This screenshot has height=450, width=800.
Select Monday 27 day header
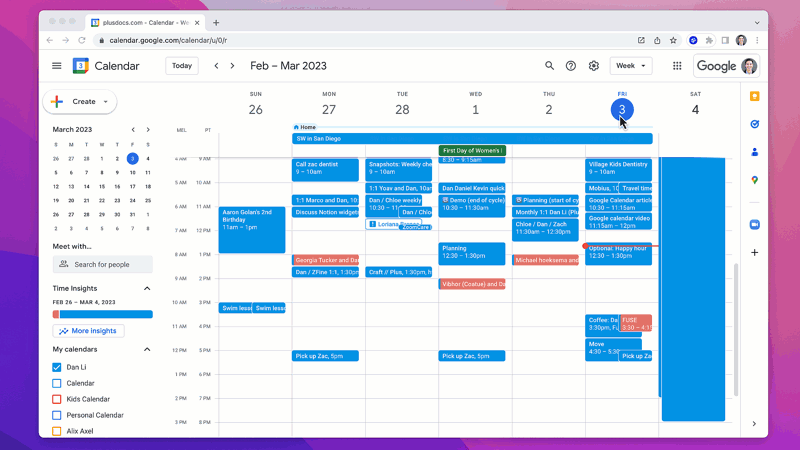[x=329, y=109]
